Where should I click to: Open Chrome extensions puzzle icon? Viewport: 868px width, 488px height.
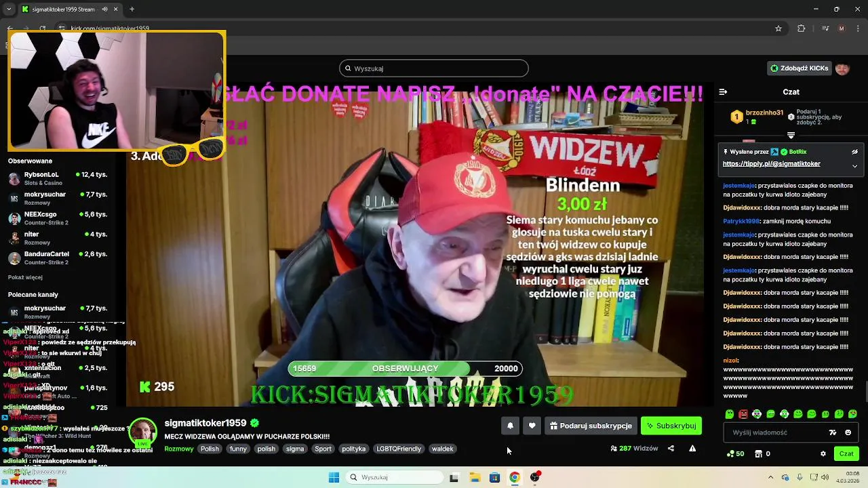click(801, 28)
